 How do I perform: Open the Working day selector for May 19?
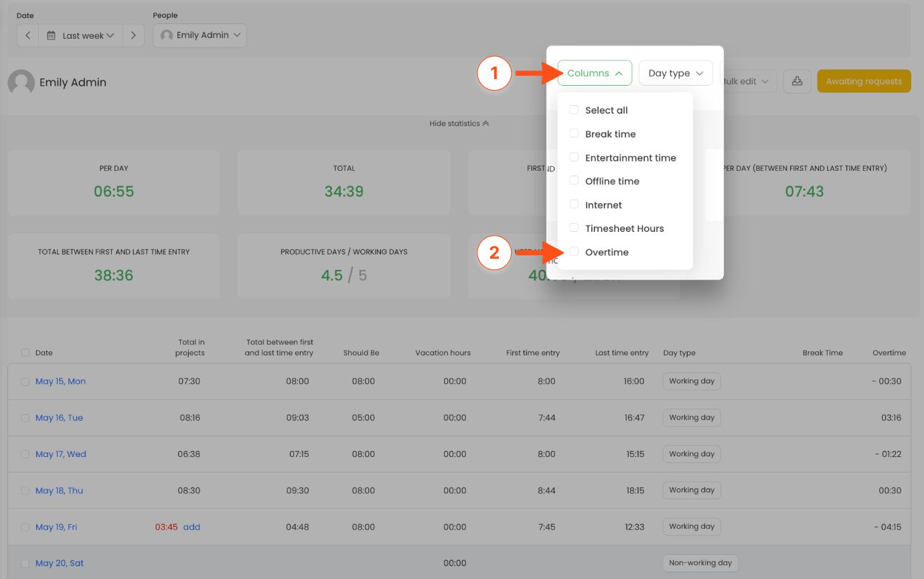coord(692,527)
